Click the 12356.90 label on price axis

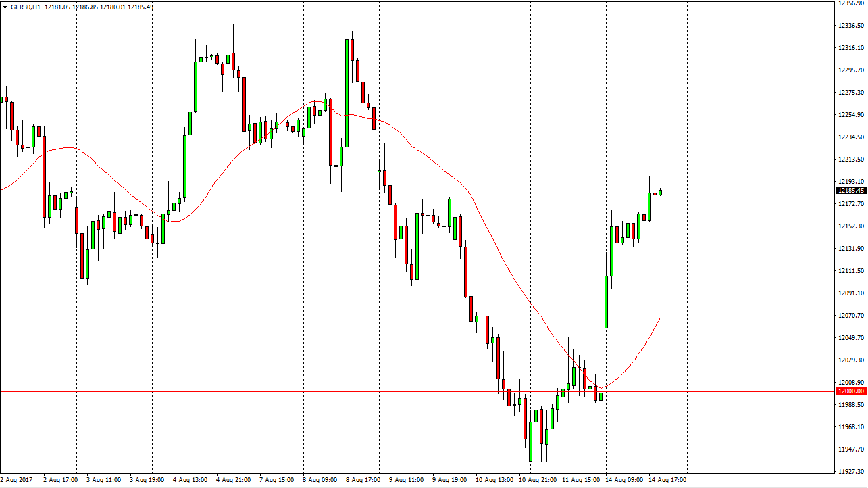[851, 3]
